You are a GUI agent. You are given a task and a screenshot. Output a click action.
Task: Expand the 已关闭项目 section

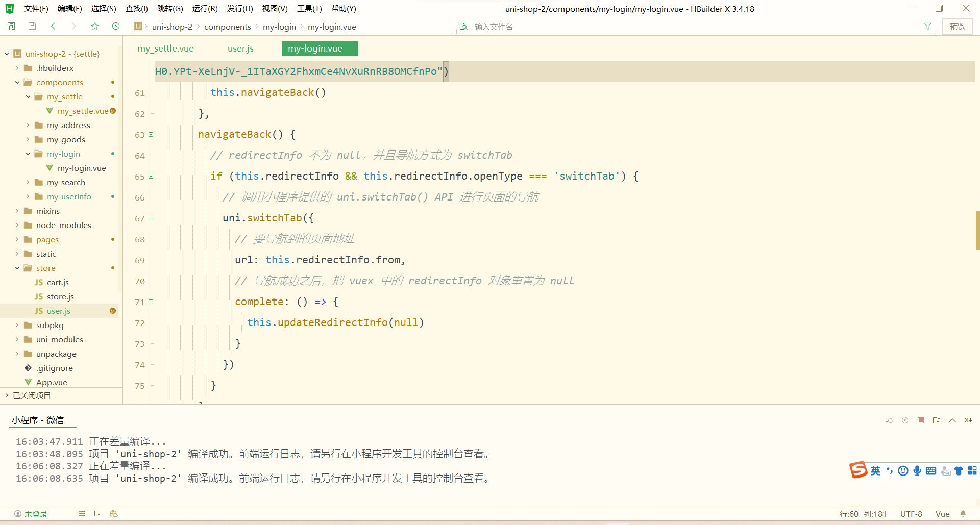click(6, 395)
